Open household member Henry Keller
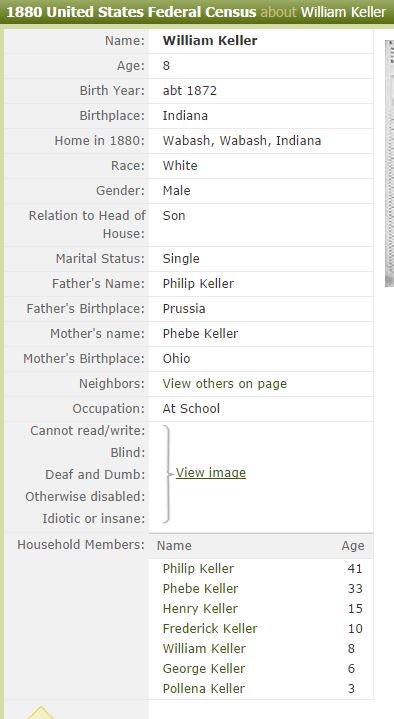This screenshot has width=394, height=719. [x=200, y=609]
